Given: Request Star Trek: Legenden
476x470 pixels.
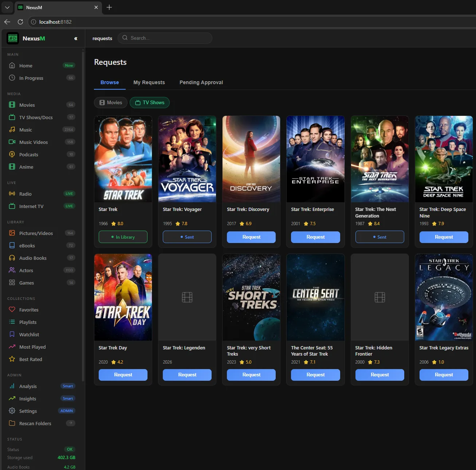Looking at the screenshot, I should click(187, 375).
